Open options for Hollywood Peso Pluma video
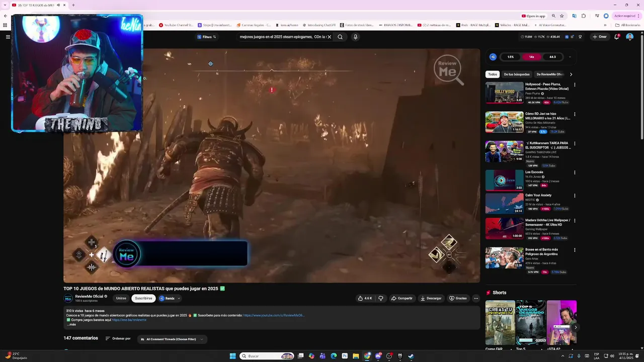 pyautogui.click(x=575, y=85)
